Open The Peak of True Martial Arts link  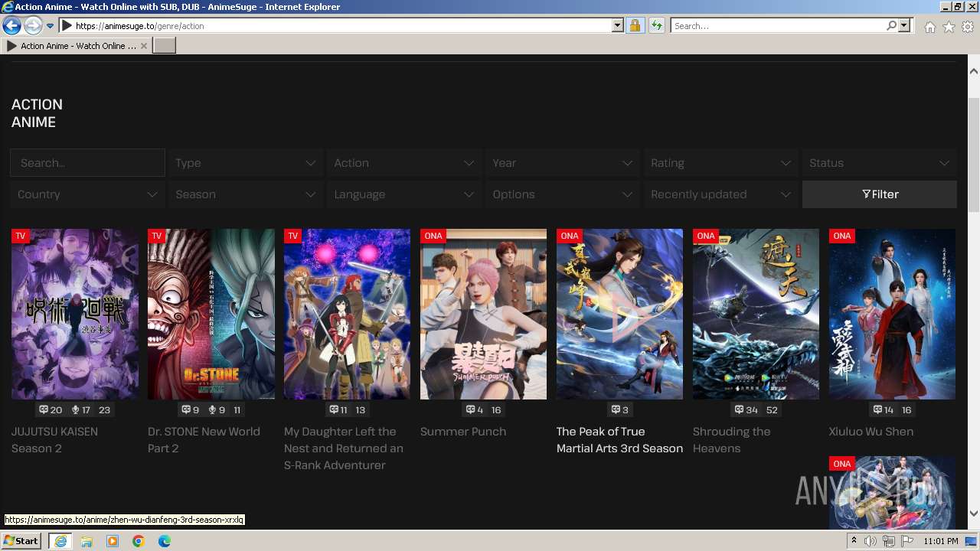coord(619,440)
